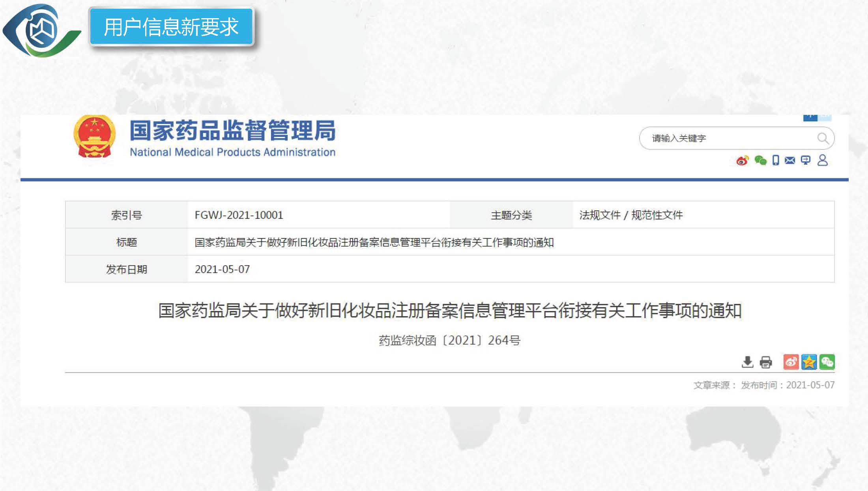This screenshot has height=491, width=868.
Task: Print the notice with printer icon
Action: [x=766, y=362]
